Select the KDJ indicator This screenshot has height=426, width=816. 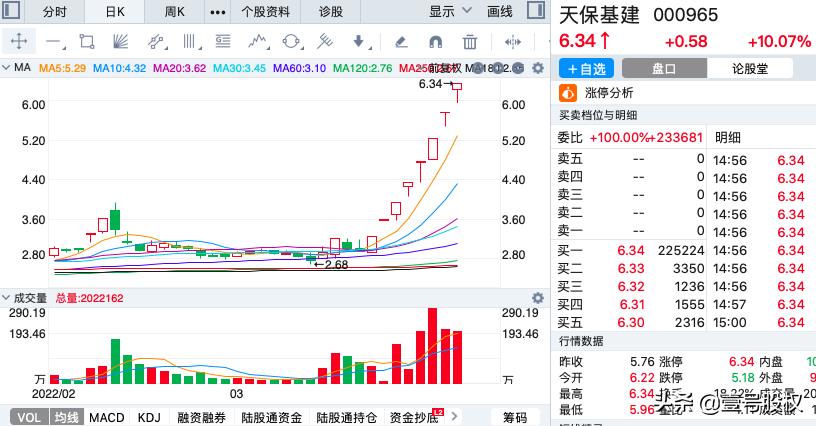(149, 417)
